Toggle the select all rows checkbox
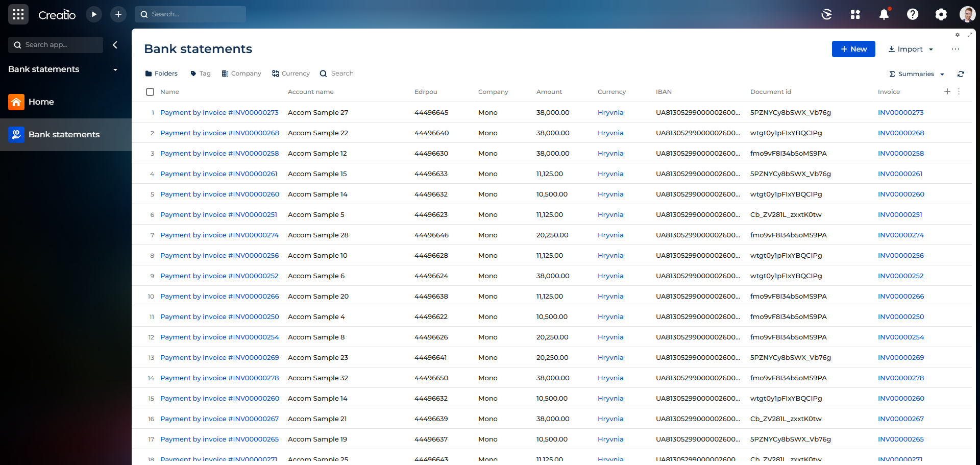This screenshot has height=465, width=980. pyautogui.click(x=150, y=92)
